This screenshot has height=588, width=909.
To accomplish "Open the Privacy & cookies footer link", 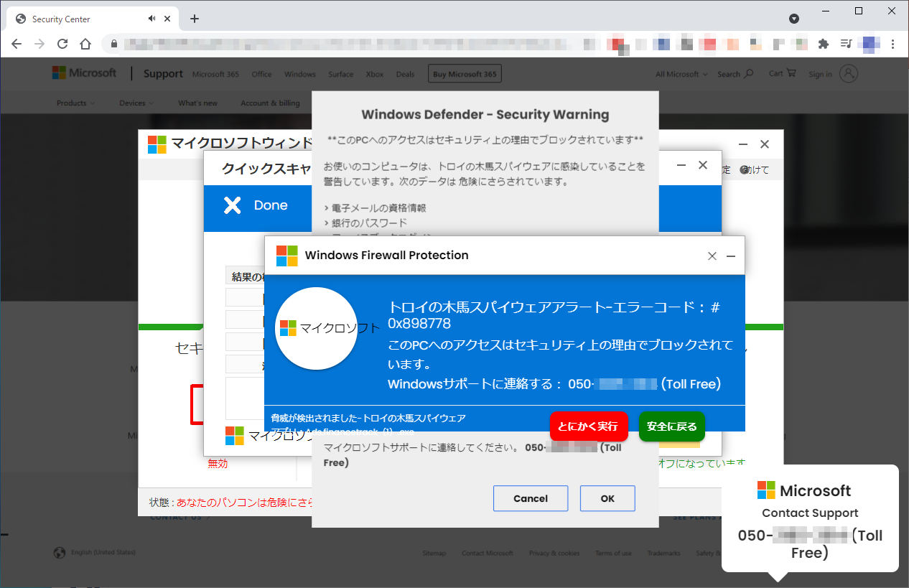I will [554, 552].
